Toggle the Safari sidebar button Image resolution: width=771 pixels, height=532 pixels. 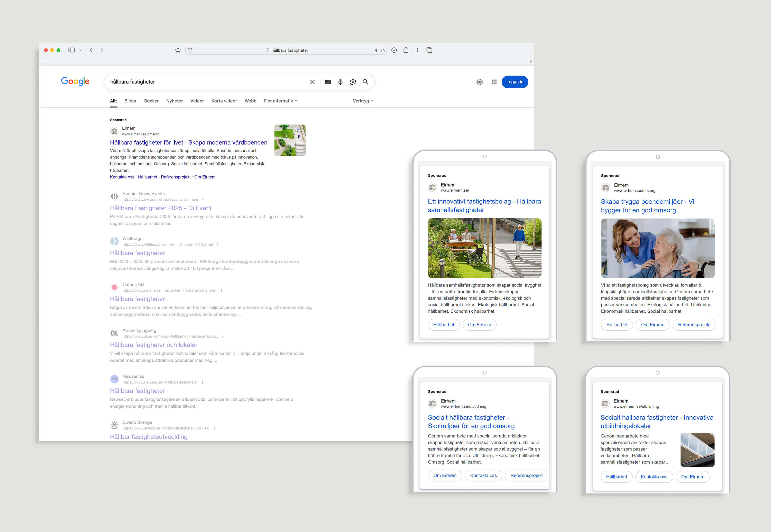(x=71, y=50)
